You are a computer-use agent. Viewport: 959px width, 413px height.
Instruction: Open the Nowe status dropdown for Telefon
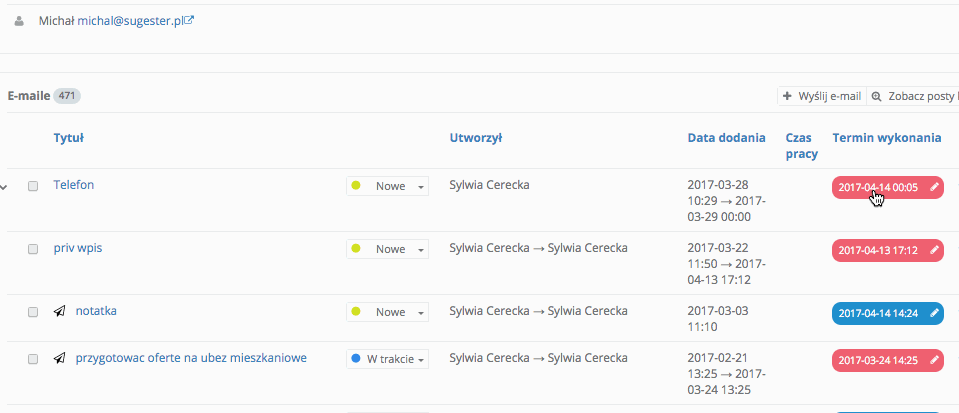tap(388, 186)
